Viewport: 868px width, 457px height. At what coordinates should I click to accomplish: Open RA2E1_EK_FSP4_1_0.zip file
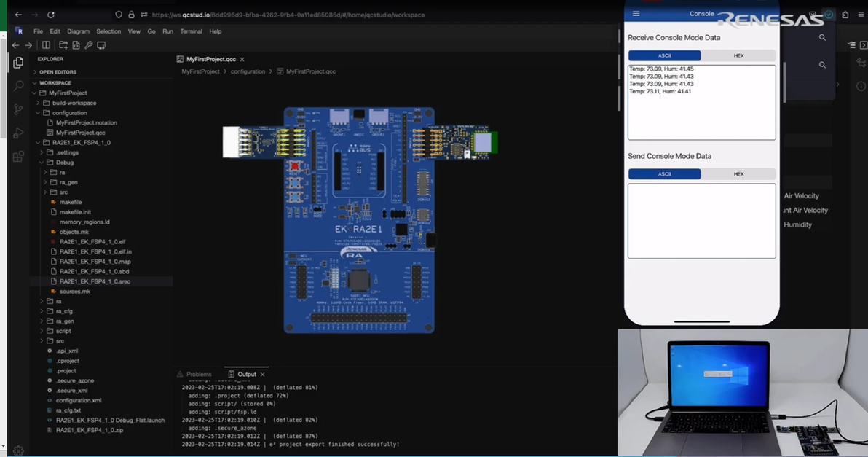tap(89, 430)
